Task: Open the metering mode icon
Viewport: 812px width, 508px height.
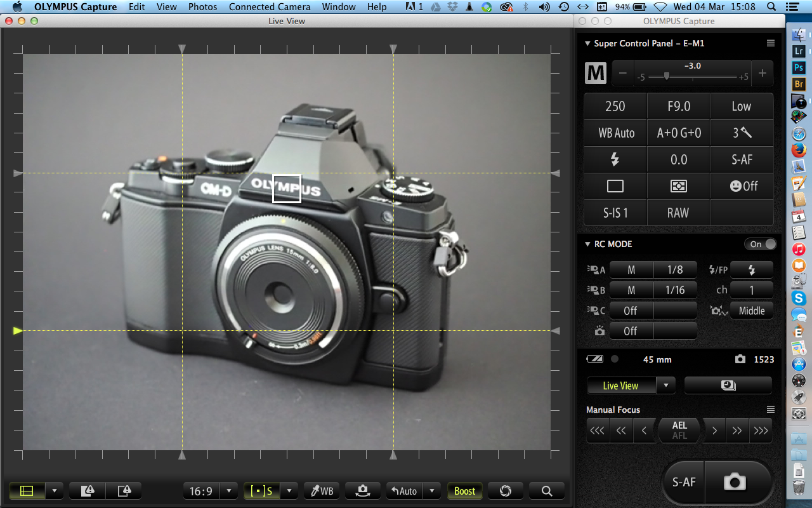Action: tap(679, 186)
